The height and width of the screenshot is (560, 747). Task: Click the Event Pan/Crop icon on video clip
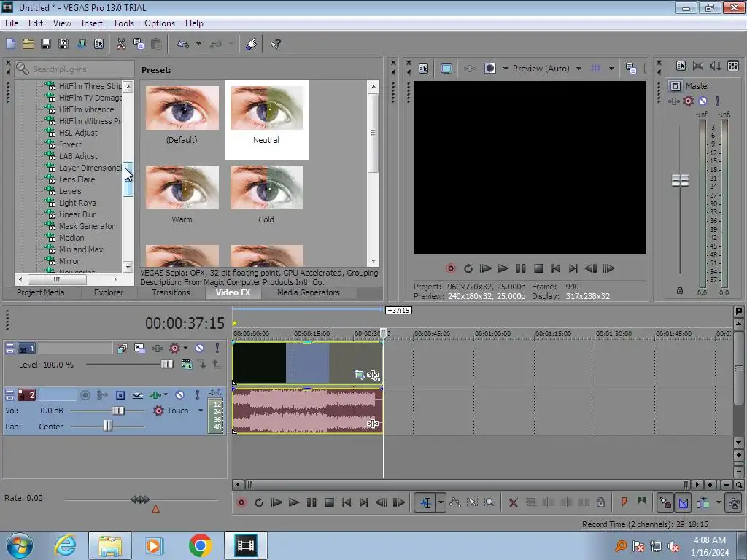click(359, 376)
